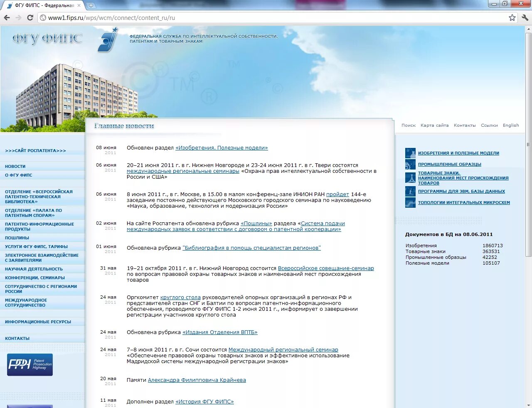532x408 pixels.
Task: Open Поиск in top navigation
Action: click(x=409, y=125)
